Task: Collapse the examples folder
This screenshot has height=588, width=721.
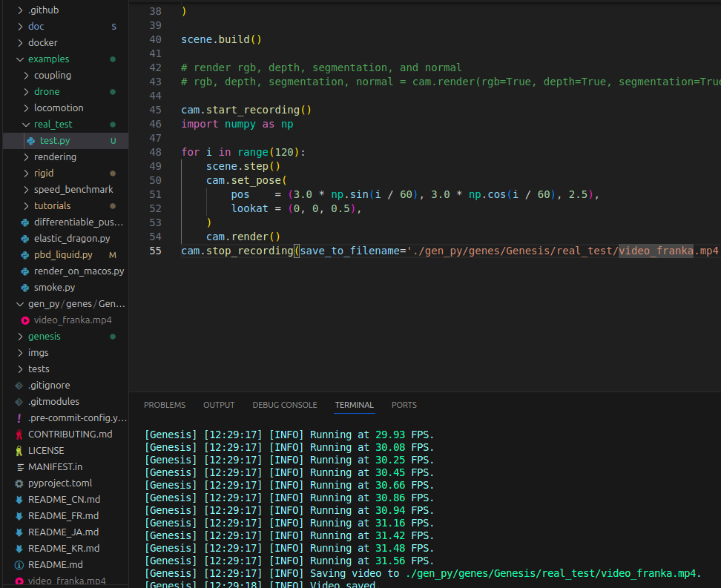Action: coord(20,59)
